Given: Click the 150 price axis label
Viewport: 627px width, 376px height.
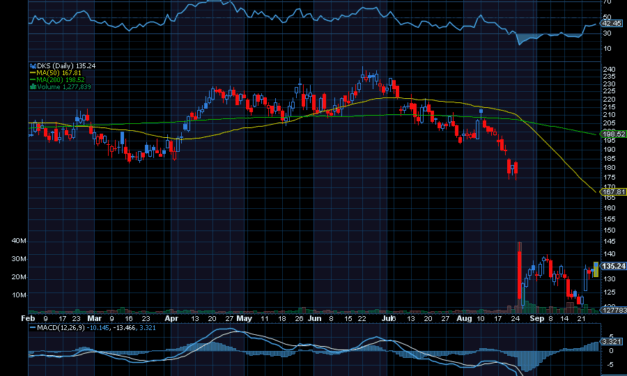Looking at the screenshot, I should click(609, 230).
